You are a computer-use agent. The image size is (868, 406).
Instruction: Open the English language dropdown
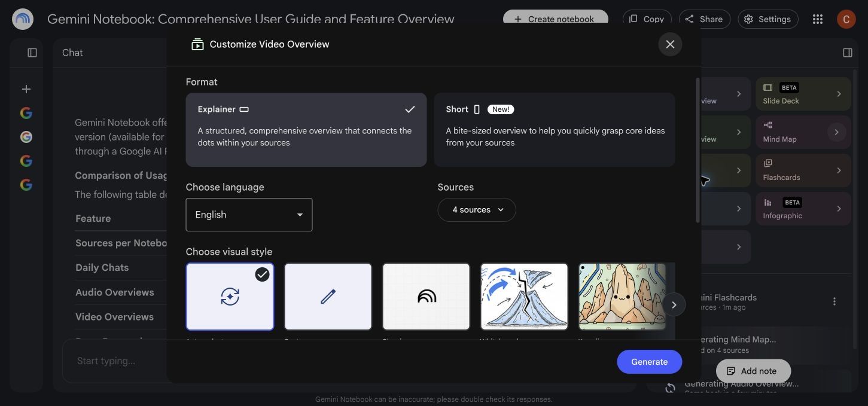point(249,215)
